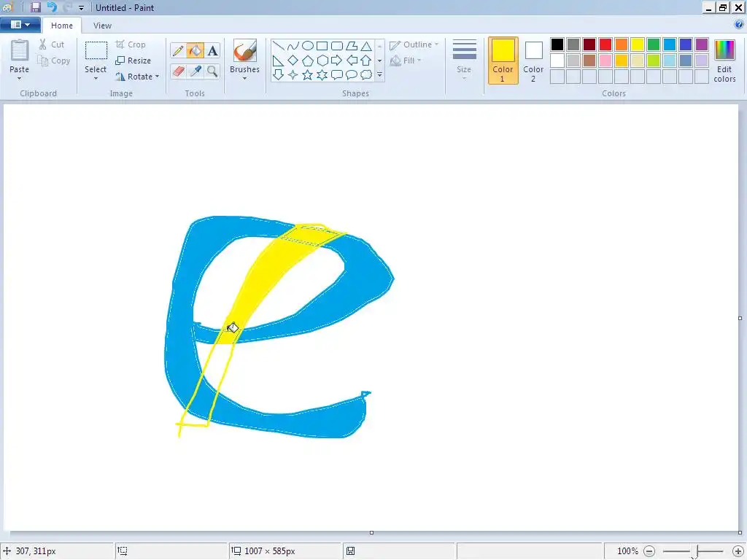The height and width of the screenshot is (560, 747).
Task: Choose the Line shape
Action: tap(278, 46)
